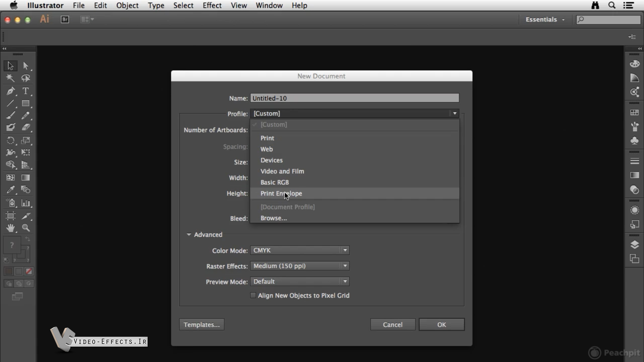Select the Type tool
Image resolution: width=644 pixels, height=362 pixels.
click(26, 91)
